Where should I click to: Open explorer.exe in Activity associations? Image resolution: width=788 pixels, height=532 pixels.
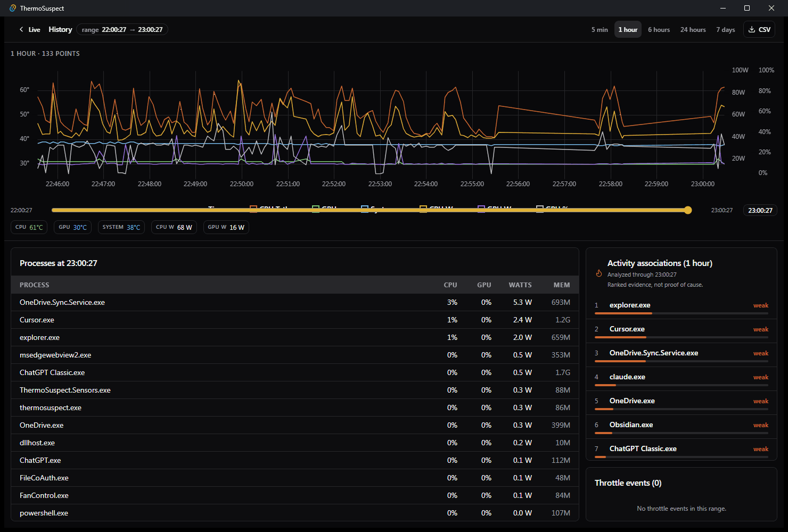[682, 307]
